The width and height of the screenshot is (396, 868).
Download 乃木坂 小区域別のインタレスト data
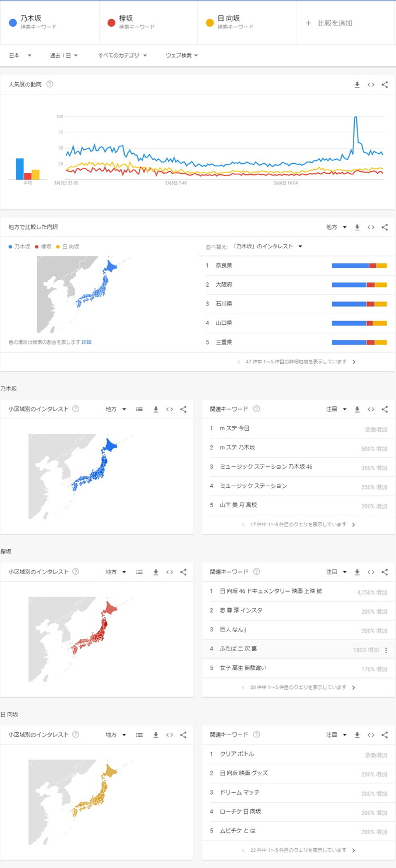click(x=155, y=409)
